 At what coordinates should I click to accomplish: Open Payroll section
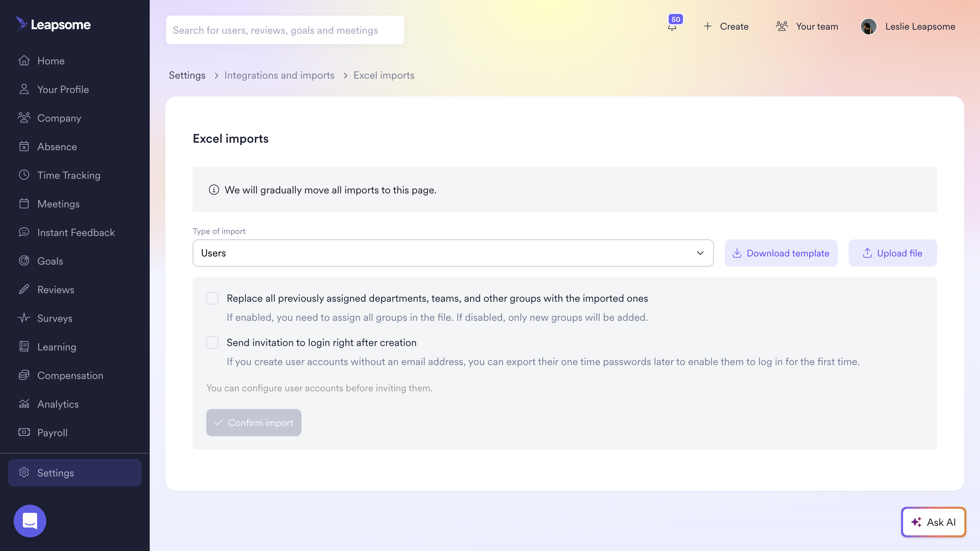75,432
